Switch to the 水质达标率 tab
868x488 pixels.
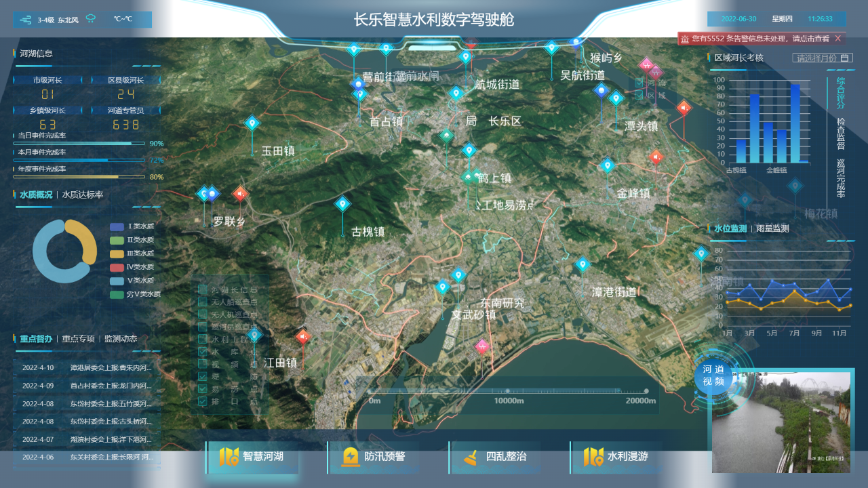(x=83, y=195)
